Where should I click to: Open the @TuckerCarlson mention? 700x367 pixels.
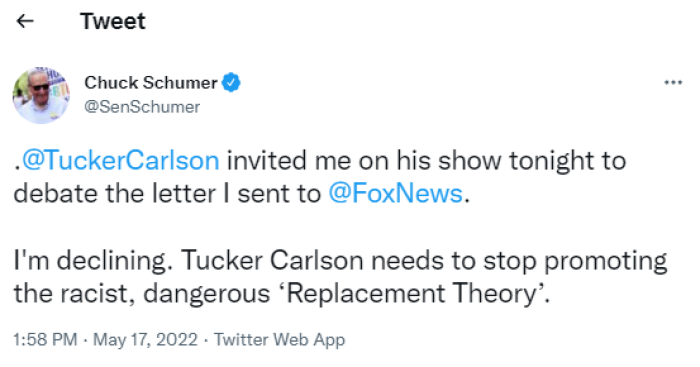[121, 160]
